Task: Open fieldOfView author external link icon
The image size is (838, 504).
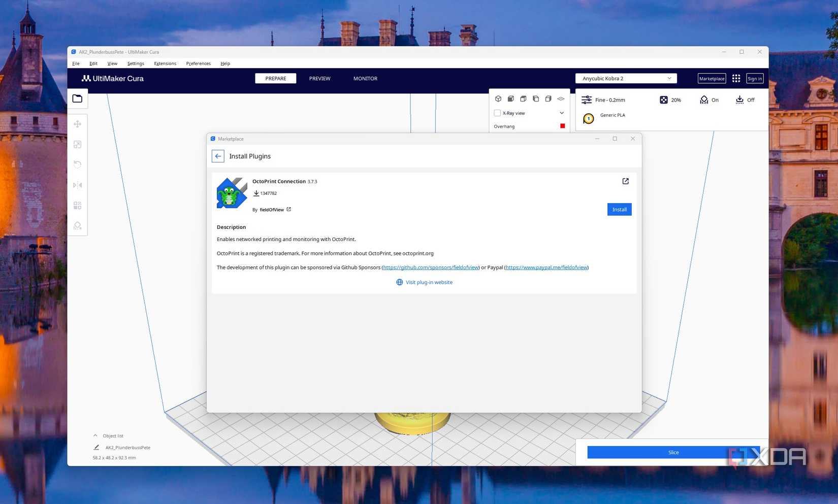Action: (x=288, y=209)
